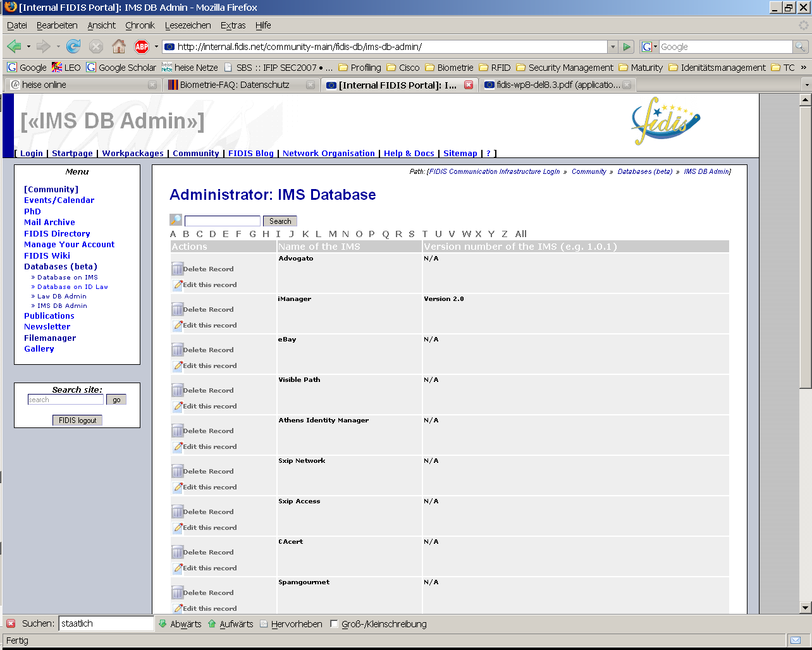The height and width of the screenshot is (650, 812).
Task: Click the Search site input field
Action: pos(65,400)
